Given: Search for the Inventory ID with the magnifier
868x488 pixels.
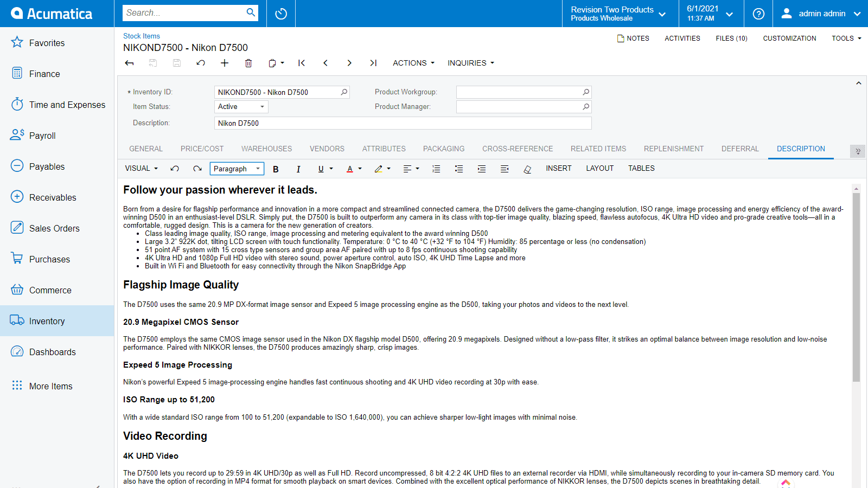Looking at the screenshot, I should click(343, 92).
